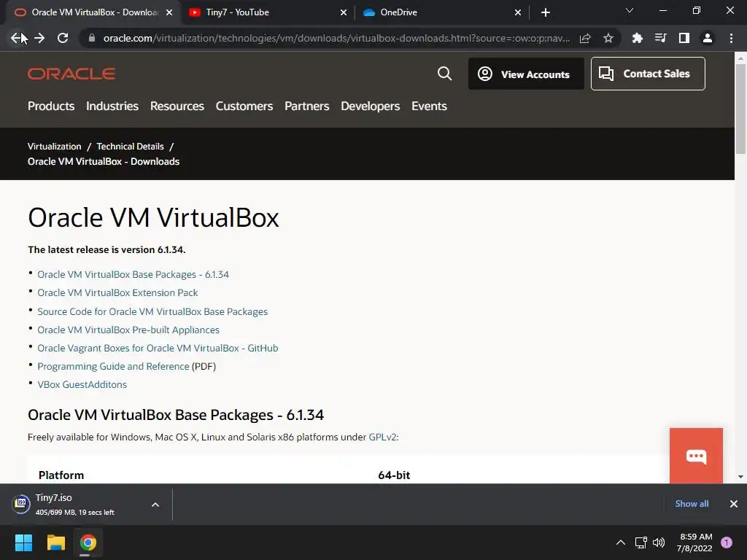Click the Chrome taskbar icon
747x560 pixels.
88,542
